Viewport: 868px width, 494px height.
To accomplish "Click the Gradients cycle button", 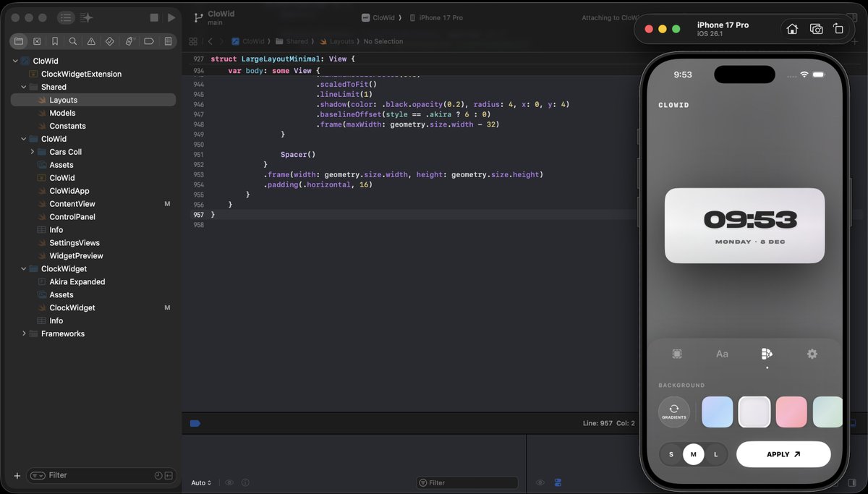I will pos(674,412).
